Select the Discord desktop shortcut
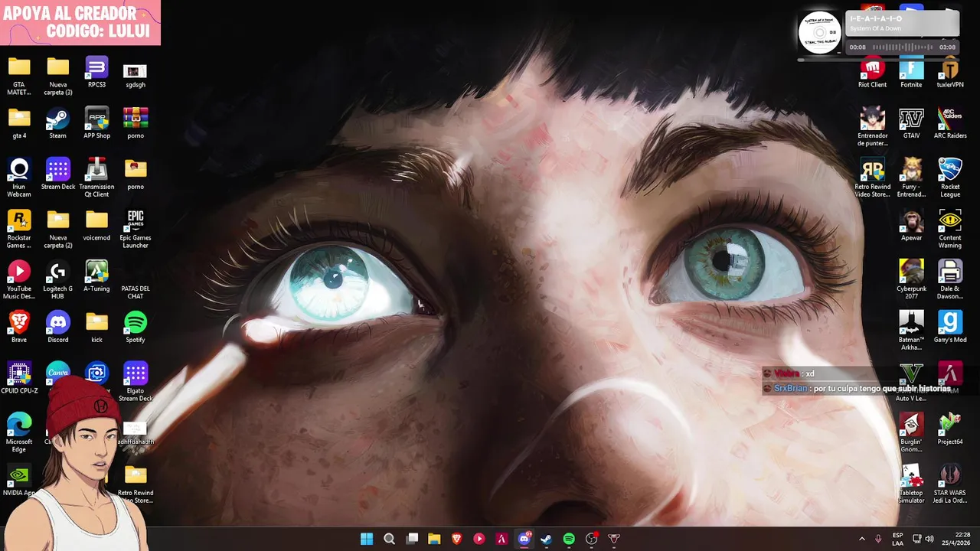980x551 pixels. pyautogui.click(x=57, y=328)
